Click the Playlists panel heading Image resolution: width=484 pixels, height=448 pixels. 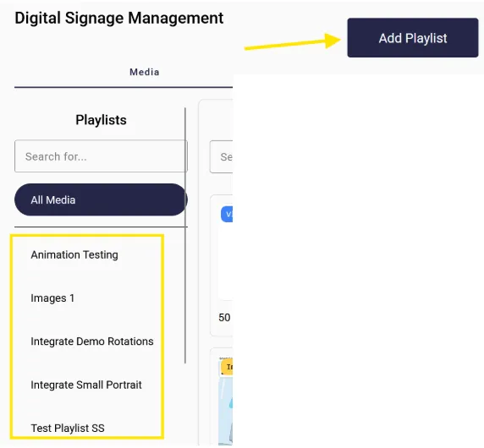pos(101,120)
